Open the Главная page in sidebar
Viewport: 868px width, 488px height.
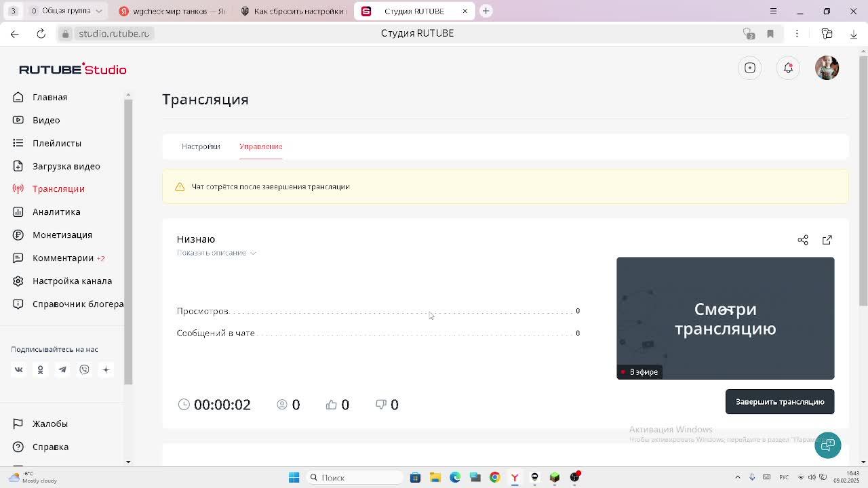click(x=50, y=97)
